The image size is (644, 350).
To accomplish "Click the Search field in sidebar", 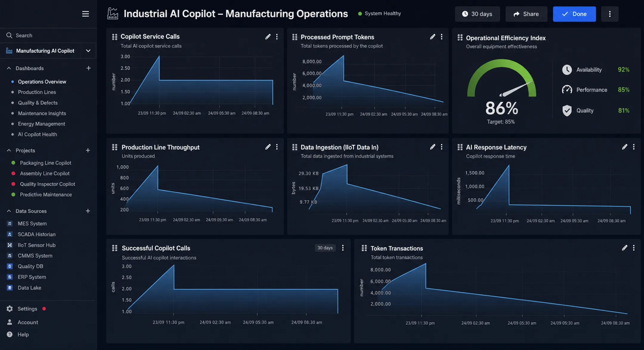I will pos(48,35).
